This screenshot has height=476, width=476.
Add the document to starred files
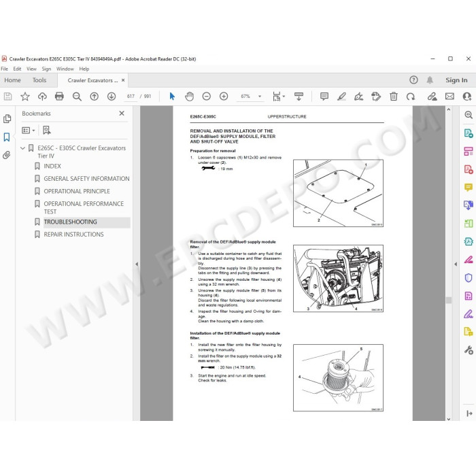tap(25, 97)
